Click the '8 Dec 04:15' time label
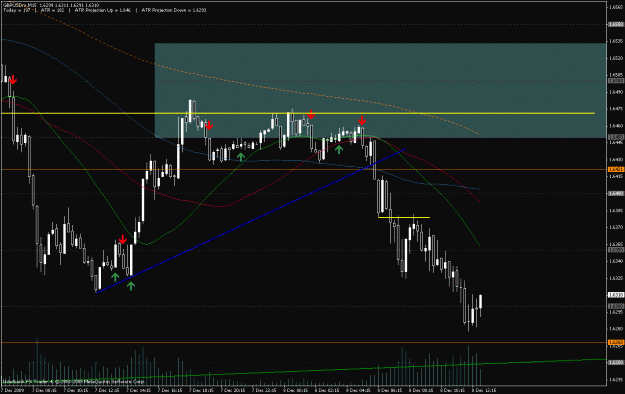Image resolution: width=625 pixels, height=394 pixels. (358, 390)
